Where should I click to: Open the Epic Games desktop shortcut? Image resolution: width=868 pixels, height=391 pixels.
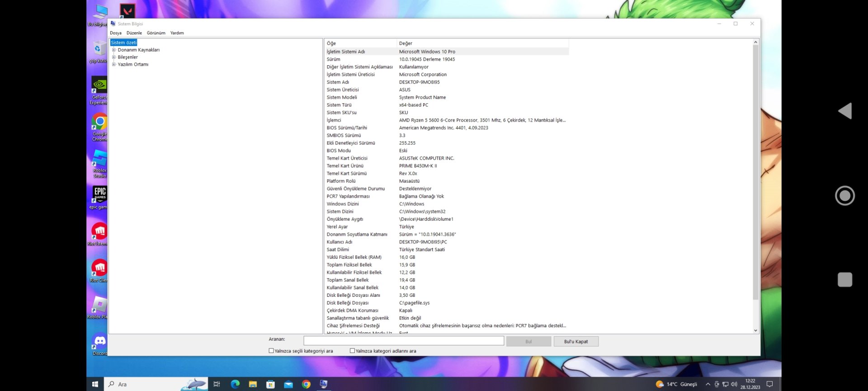99,198
